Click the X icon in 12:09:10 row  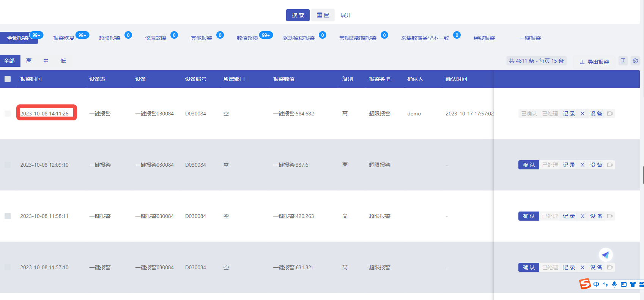pyautogui.click(x=583, y=165)
